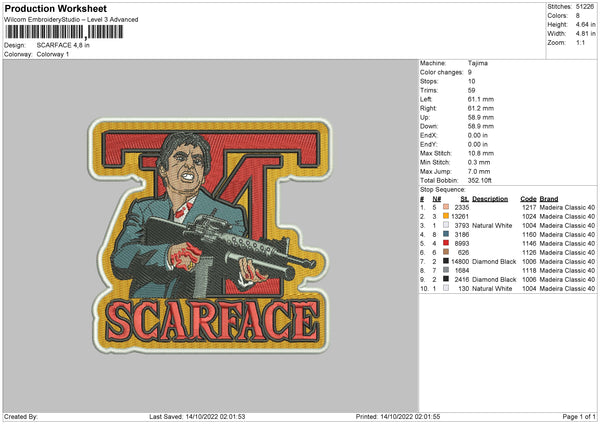This screenshot has width=600, height=424.
Task: Click the Last Saved date '14/10/2022 02:01:53'
Action: click(215, 417)
